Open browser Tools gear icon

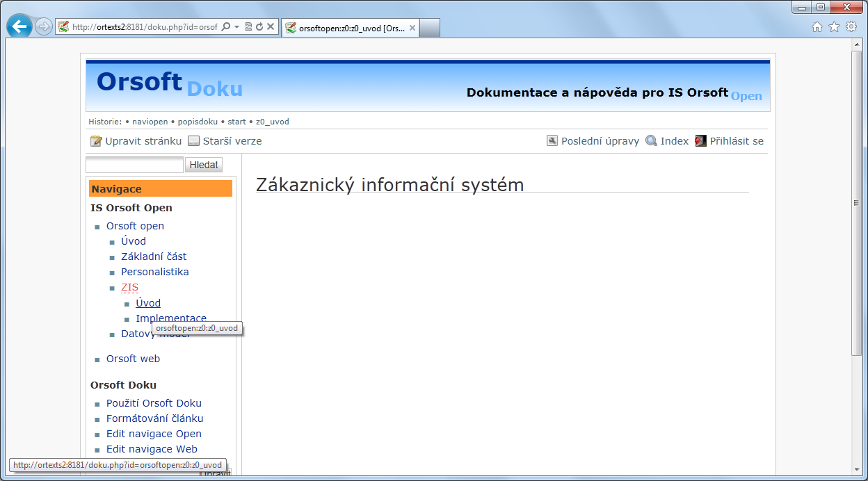click(851, 27)
